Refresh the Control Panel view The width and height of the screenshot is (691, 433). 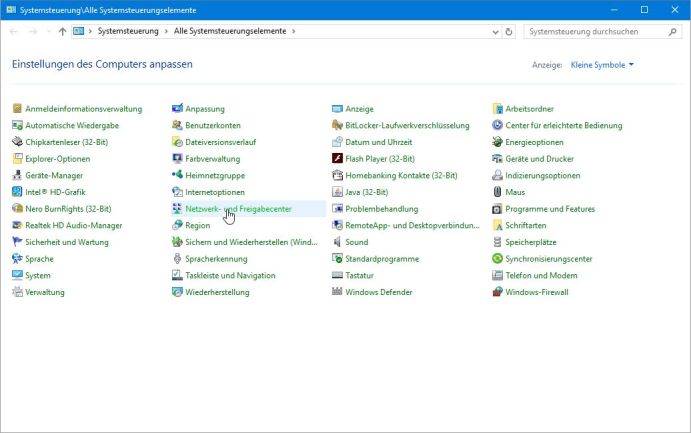[509, 32]
